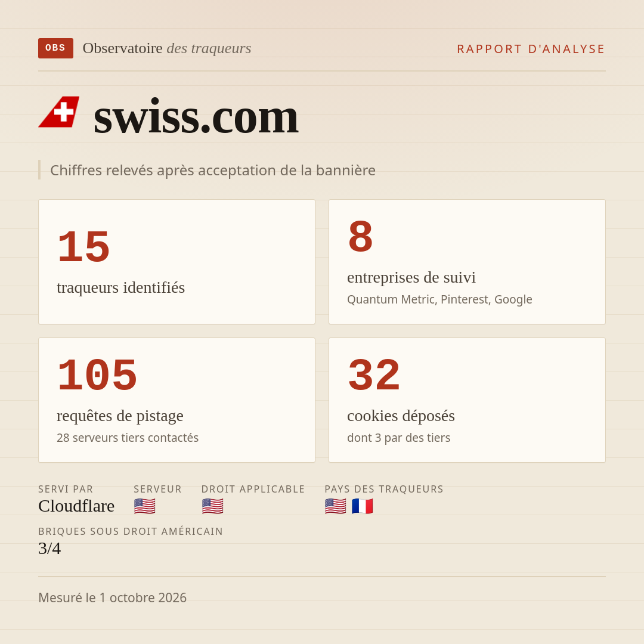The height and width of the screenshot is (644, 644).
Task: Click the entreprises de suivi label
Action: coord(411,277)
